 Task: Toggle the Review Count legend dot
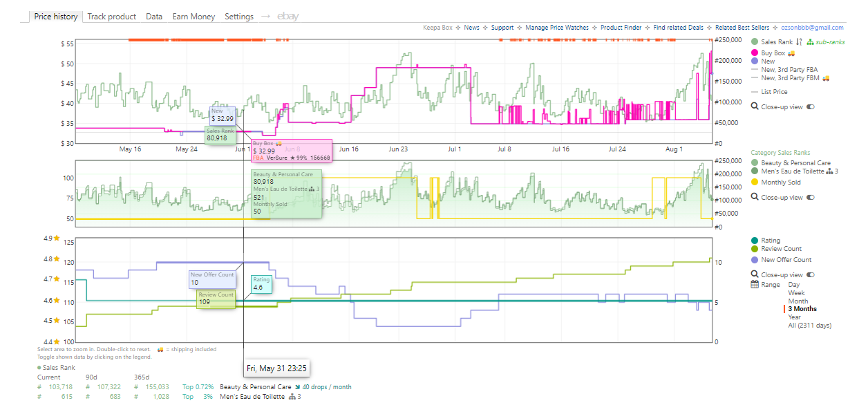755,249
